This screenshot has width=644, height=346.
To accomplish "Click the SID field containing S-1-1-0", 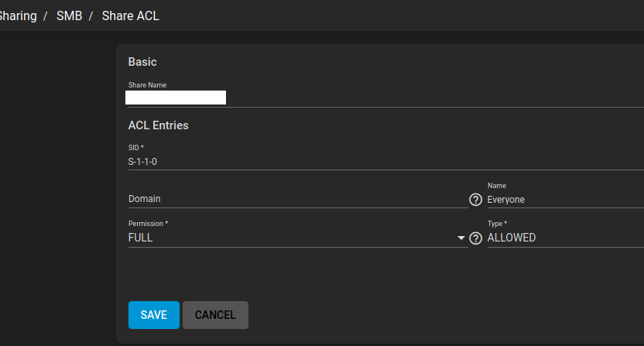I will coord(386,162).
